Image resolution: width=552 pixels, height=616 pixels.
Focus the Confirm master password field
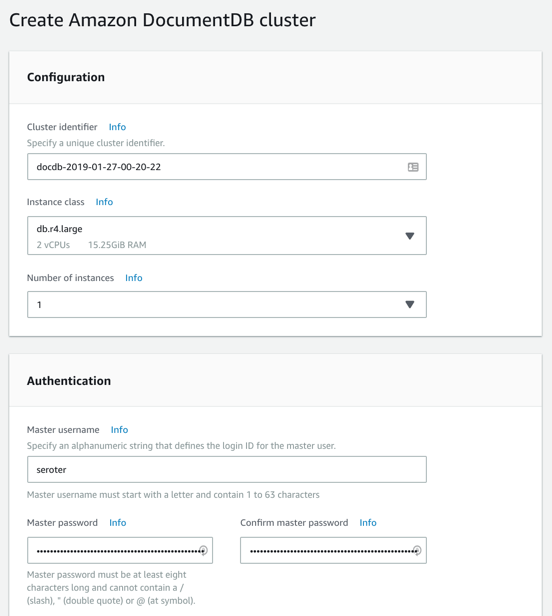pos(333,550)
